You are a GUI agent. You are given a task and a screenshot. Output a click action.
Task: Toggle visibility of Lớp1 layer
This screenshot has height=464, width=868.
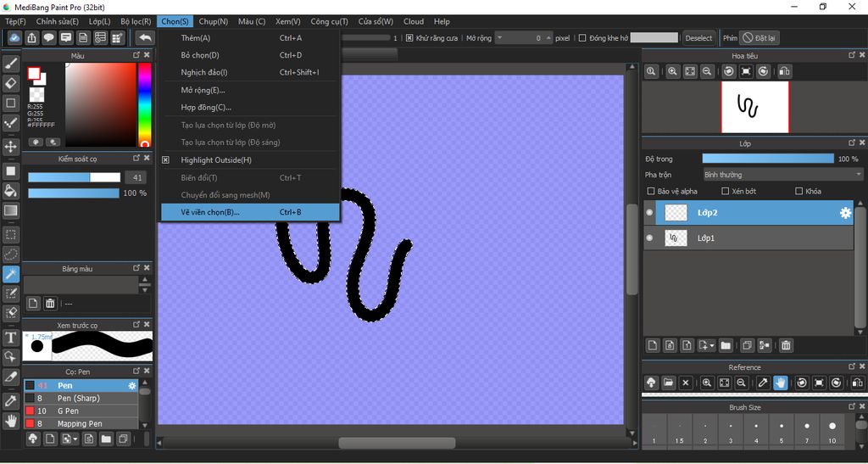tap(649, 238)
